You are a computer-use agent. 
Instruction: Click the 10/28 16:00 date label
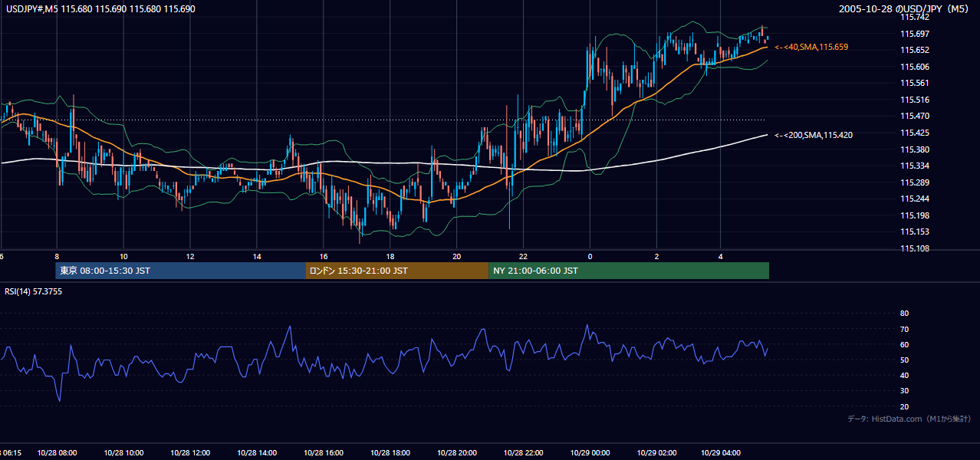324,453
